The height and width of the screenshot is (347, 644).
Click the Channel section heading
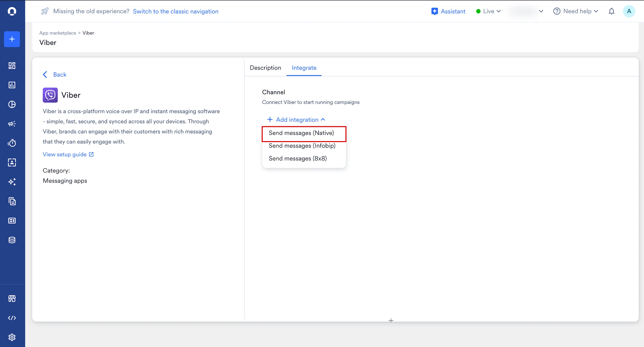tap(273, 92)
